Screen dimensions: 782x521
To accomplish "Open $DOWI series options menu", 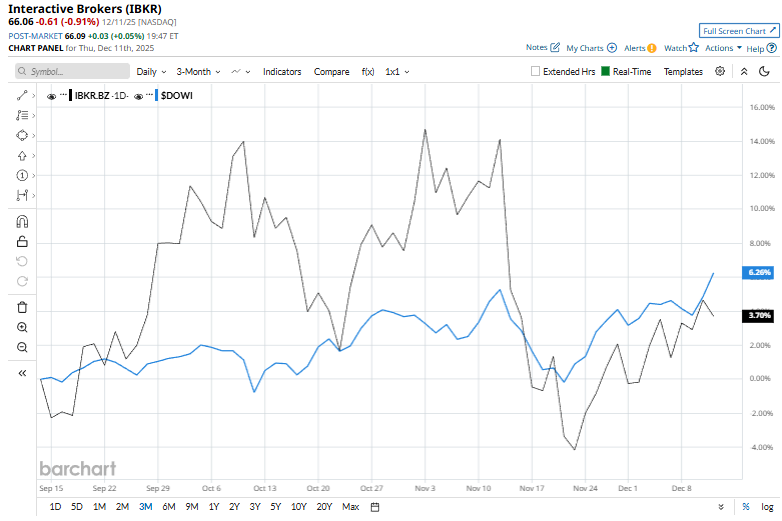I will coord(150,95).
